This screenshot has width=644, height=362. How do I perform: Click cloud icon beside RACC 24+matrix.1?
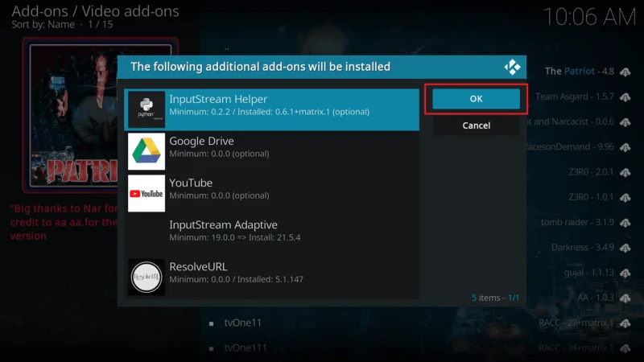tap(625, 348)
